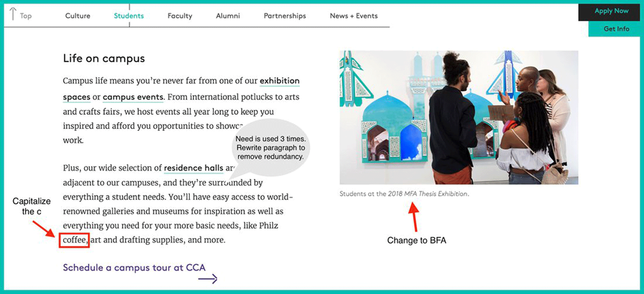644x294 pixels.
Task: Click the Get Info button
Action: click(x=616, y=29)
